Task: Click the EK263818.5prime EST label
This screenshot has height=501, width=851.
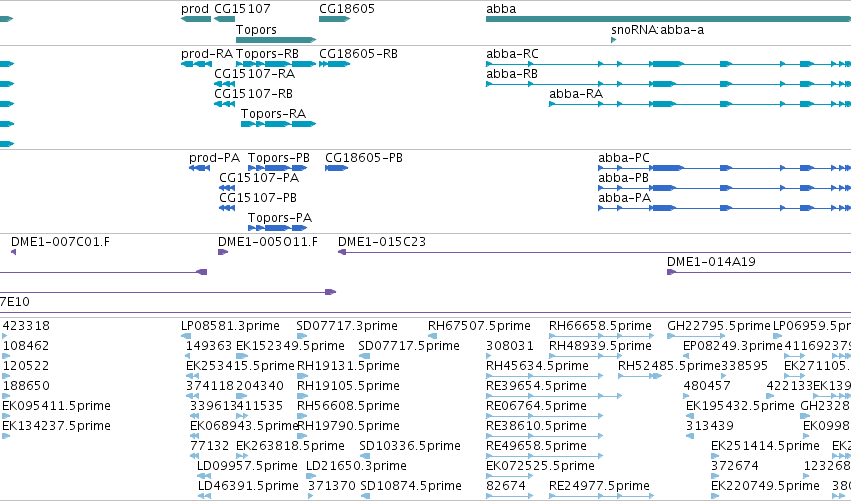Action: click(290, 446)
